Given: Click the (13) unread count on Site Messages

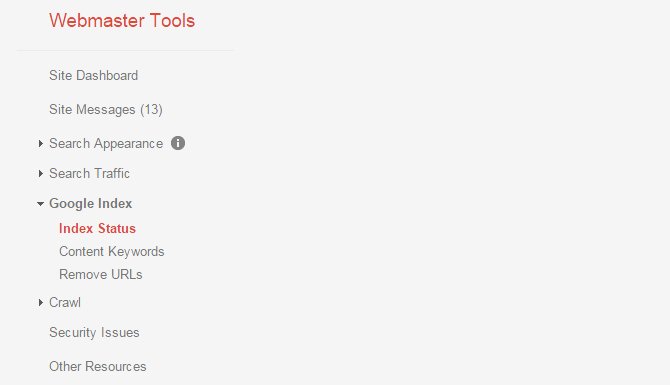Looking at the screenshot, I should coord(151,110).
